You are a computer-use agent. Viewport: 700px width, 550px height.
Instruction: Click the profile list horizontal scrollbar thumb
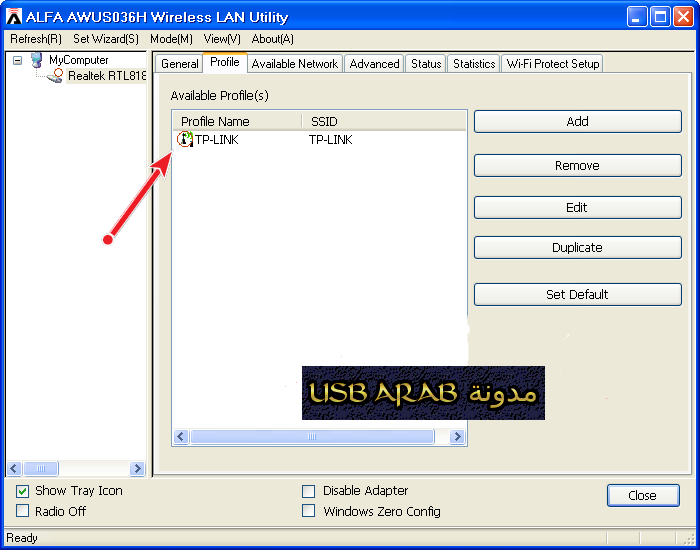click(x=312, y=436)
